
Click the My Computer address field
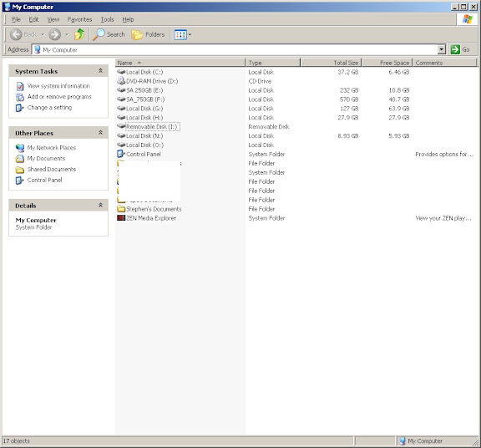pos(235,49)
